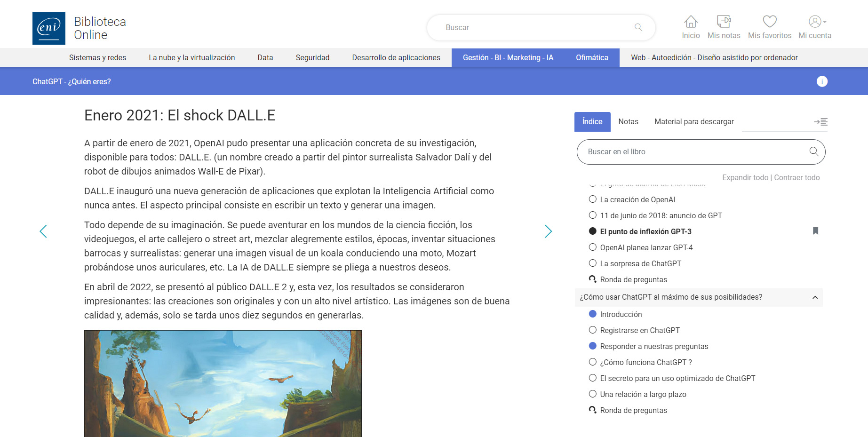Screen dimensions: 868x437
Task: Click 'Contraer todo' link
Action: coord(797,177)
